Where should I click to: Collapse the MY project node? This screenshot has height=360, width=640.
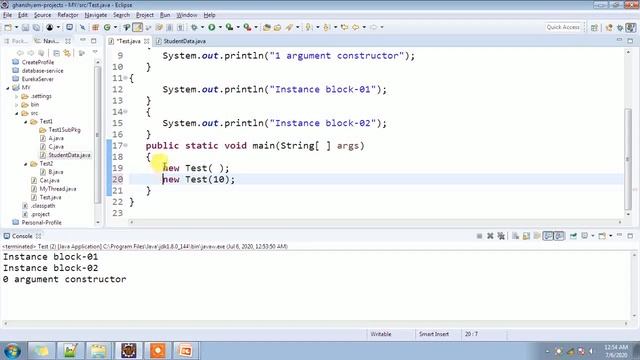(x=8, y=88)
